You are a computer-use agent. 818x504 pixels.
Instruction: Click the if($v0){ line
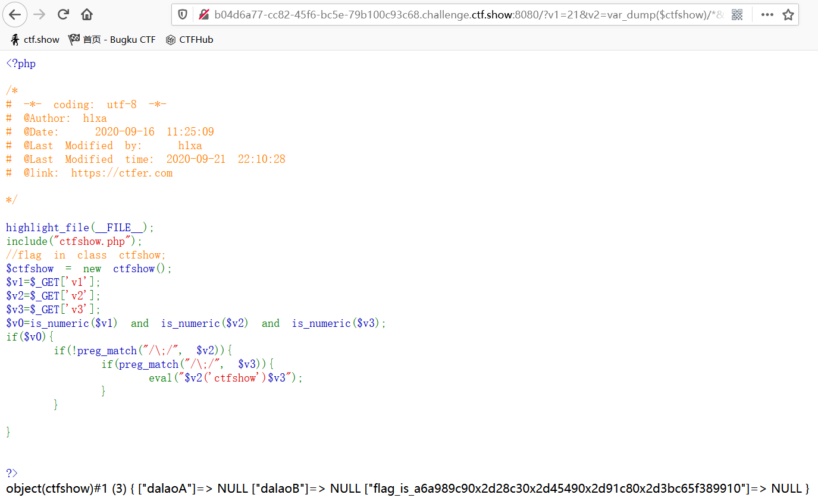(x=30, y=337)
